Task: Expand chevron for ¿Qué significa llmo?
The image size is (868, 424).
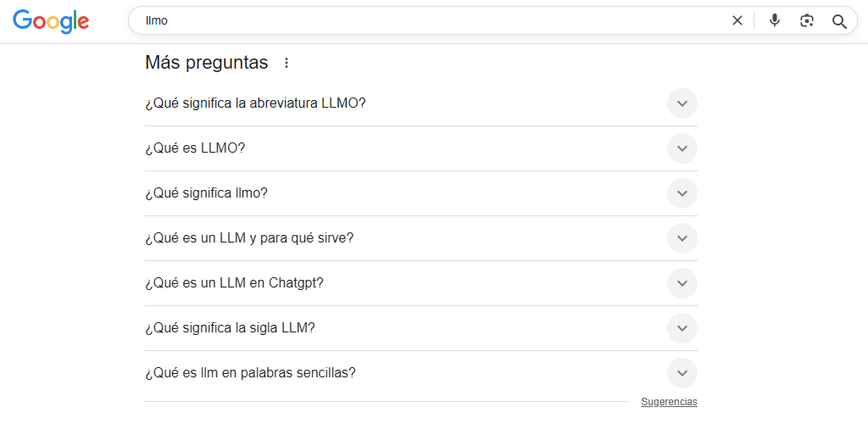Action: click(682, 193)
